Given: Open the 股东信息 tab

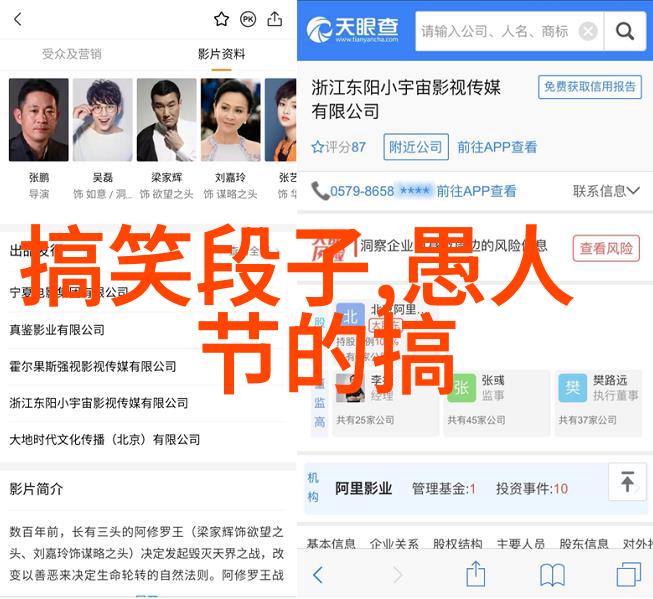Looking at the screenshot, I should pos(583,543).
